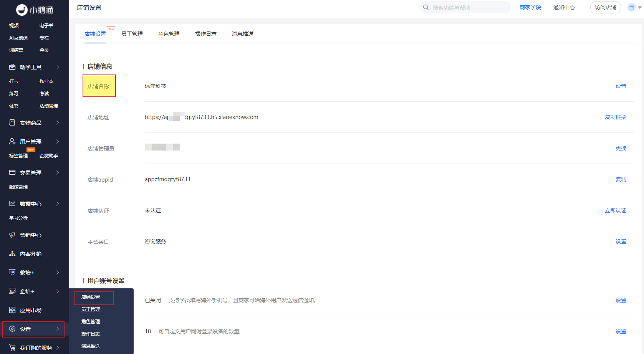Click the 营销中心 megaphone icon
Viewport: 644px width, 354px height.
click(12, 235)
